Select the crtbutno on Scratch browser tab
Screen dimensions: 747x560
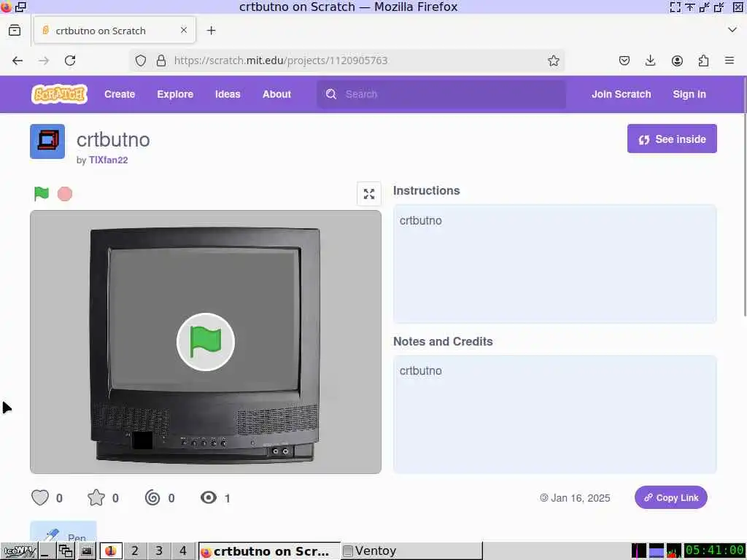pyautogui.click(x=115, y=30)
